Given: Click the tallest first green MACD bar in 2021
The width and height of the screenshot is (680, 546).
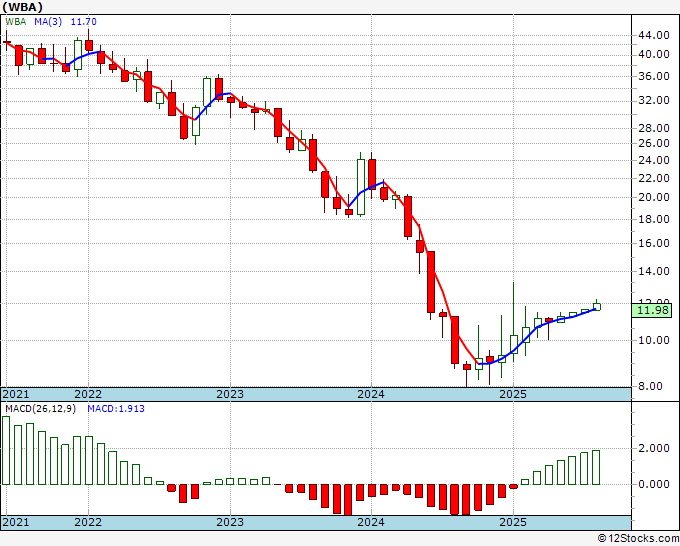Looking at the screenshot, I should tap(6, 450).
